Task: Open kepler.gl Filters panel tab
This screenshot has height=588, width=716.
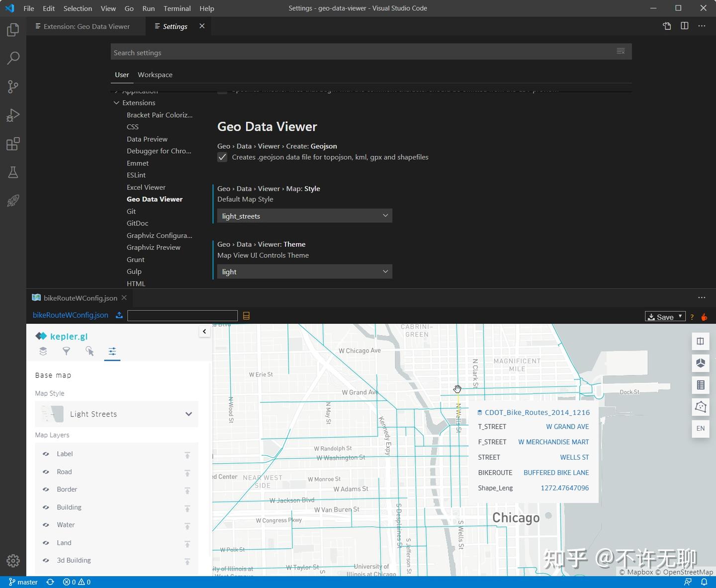Action: [66, 351]
